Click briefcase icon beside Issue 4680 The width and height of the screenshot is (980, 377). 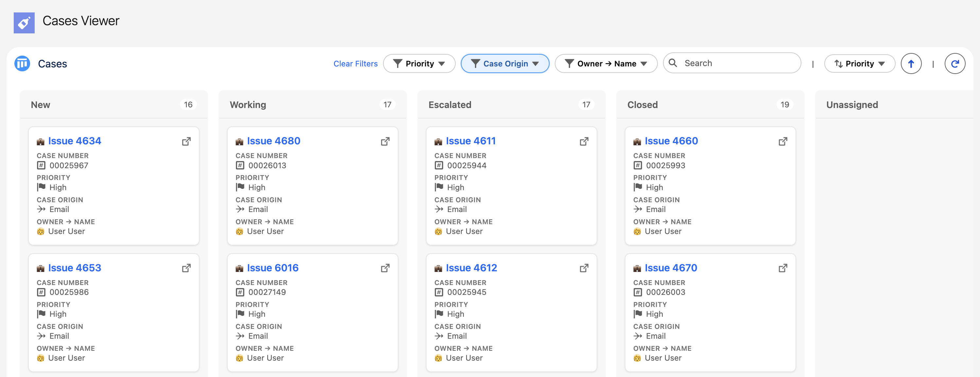tap(239, 142)
